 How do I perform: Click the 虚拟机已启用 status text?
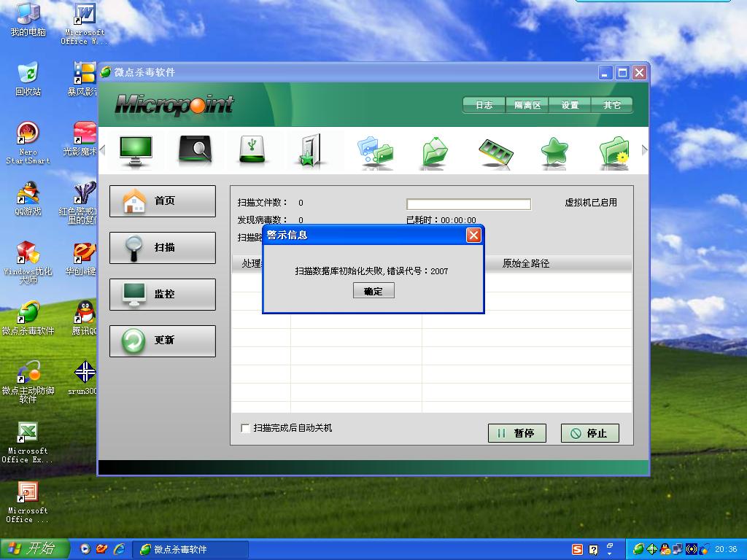pos(591,203)
